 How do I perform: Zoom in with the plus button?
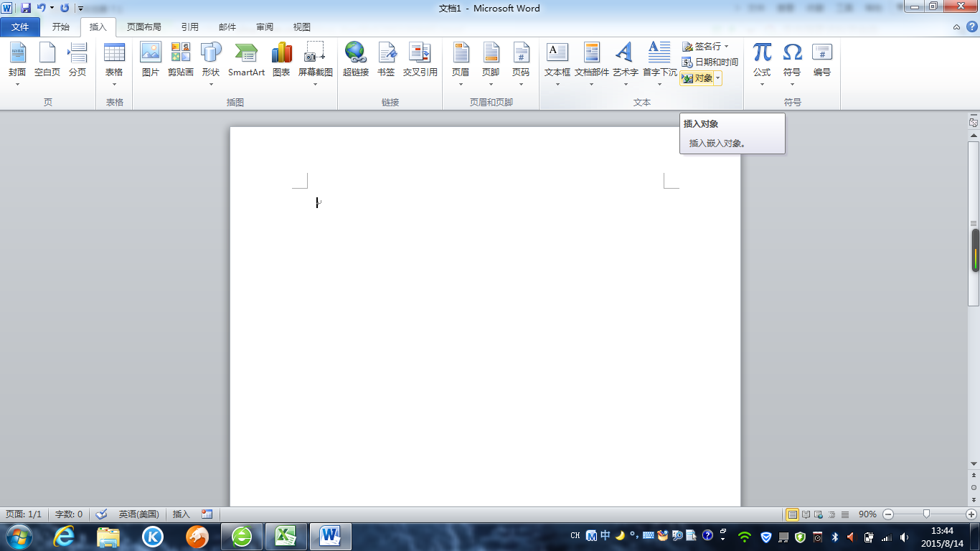(x=971, y=514)
